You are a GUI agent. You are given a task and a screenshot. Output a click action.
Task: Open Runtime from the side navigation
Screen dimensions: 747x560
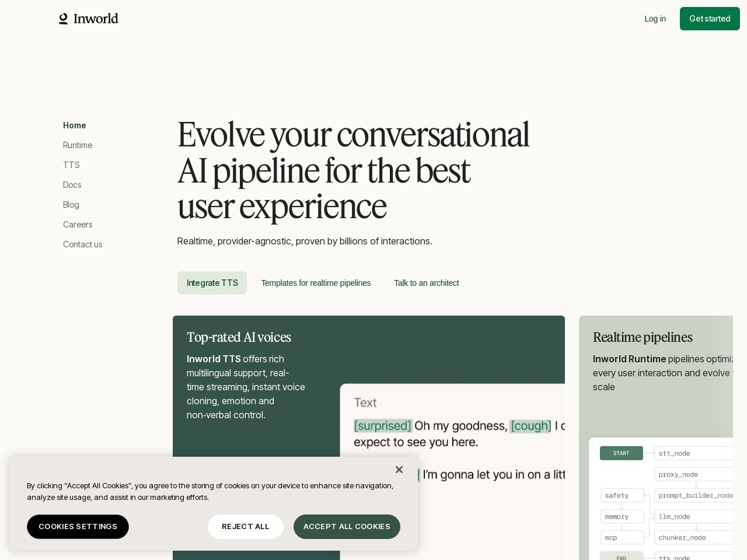pos(78,145)
